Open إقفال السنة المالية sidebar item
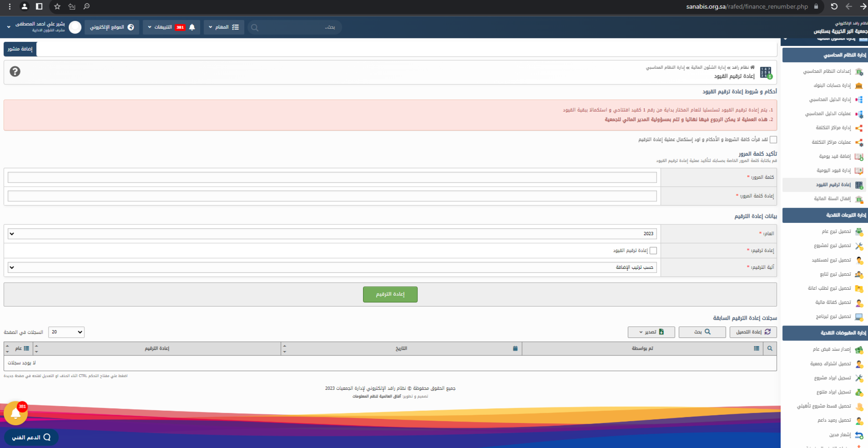Viewport: 868px width, 448px height. [x=833, y=199]
